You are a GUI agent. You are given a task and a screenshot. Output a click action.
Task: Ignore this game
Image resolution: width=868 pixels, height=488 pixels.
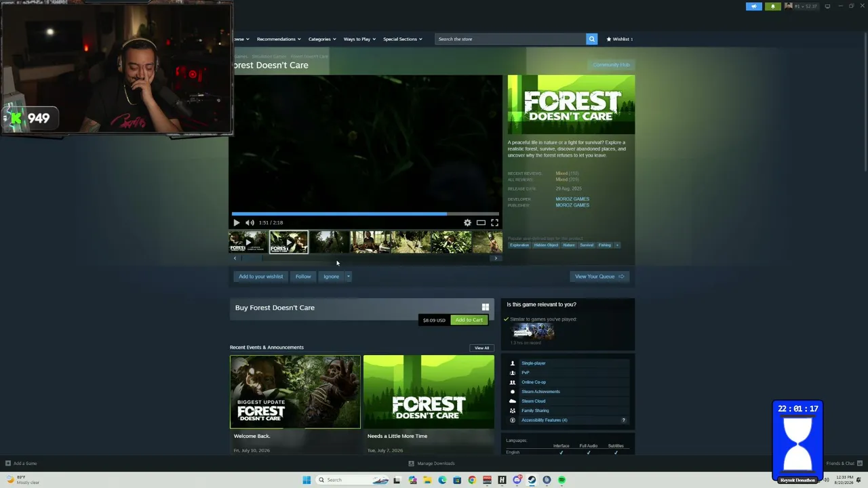click(x=331, y=277)
